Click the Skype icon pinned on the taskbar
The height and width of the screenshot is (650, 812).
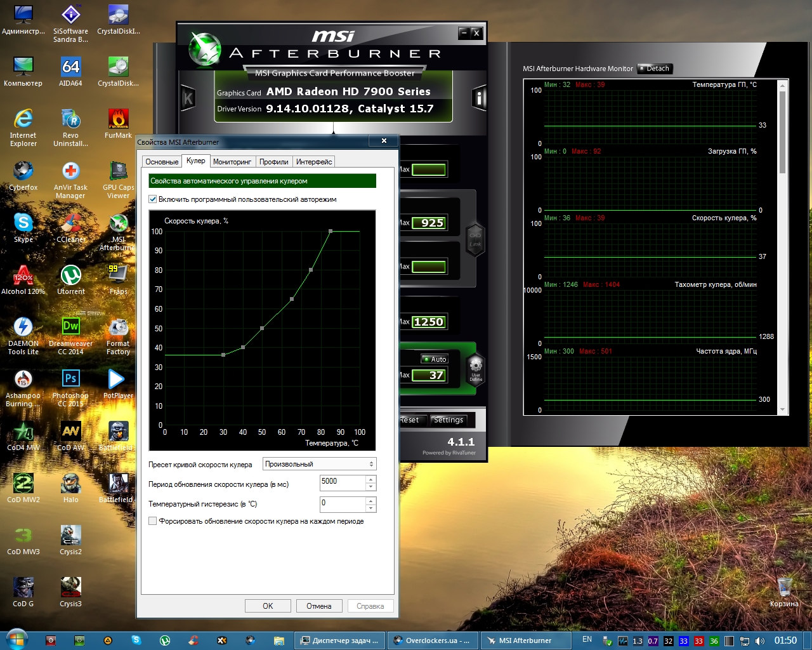pyautogui.click(x=136, y=640)
